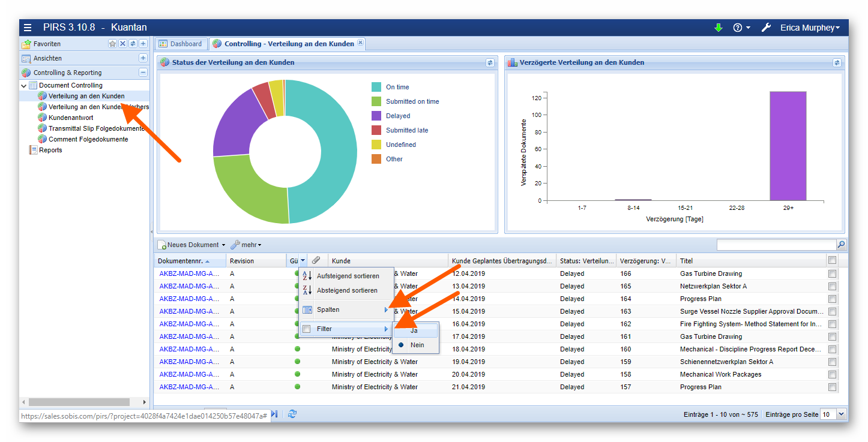Click the Delayed purple legend swatch

[x=376, y=116]
